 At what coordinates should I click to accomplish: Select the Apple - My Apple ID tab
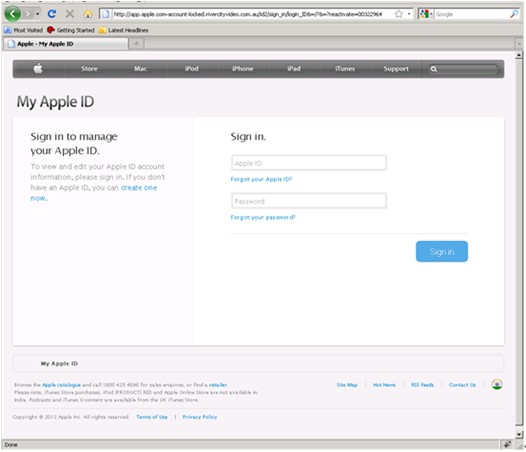pyautogui.click(x=66, y=44)
